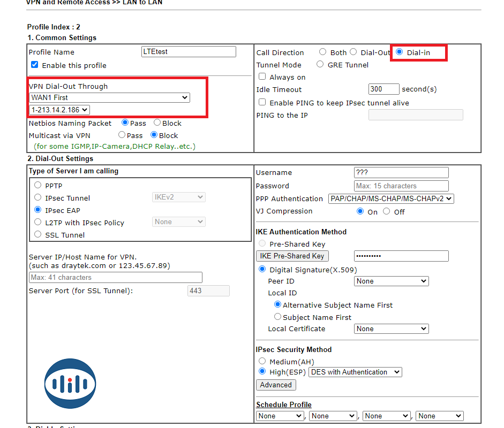Enable the Always on checkbox

tap(262, 77)
